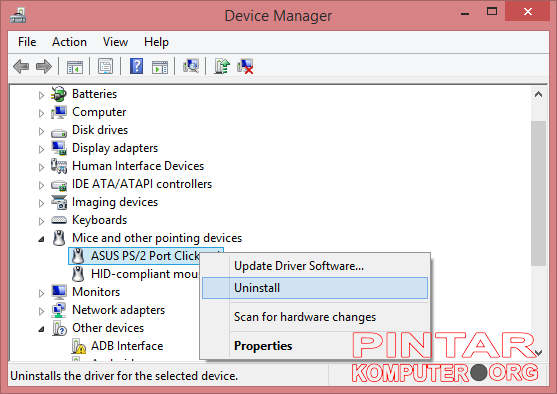Viewport: 557px width, 394px height.
Task: Select the HID-compliant mouse label
Action: [144, 274]
